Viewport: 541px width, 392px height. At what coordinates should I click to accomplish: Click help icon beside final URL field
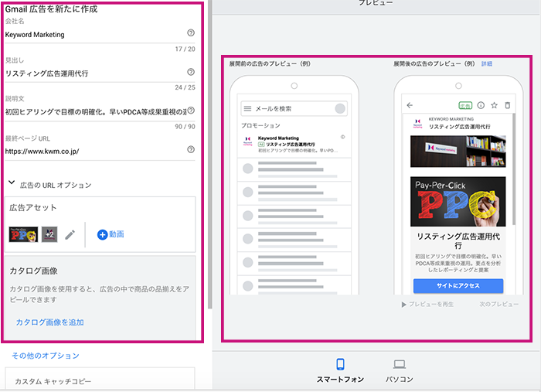coord(191,149)
